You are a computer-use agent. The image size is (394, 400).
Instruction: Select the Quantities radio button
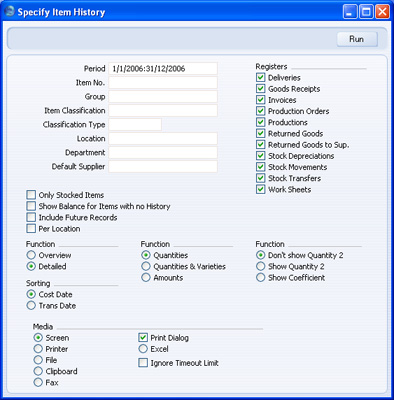pyautogui.click(x=146, y=255)
